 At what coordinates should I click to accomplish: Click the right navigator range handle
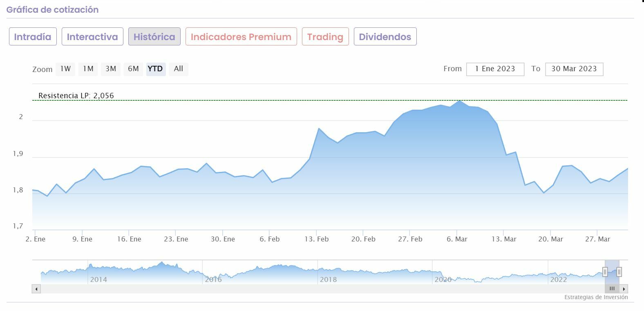pyautogui.click(x=619, y=272)
